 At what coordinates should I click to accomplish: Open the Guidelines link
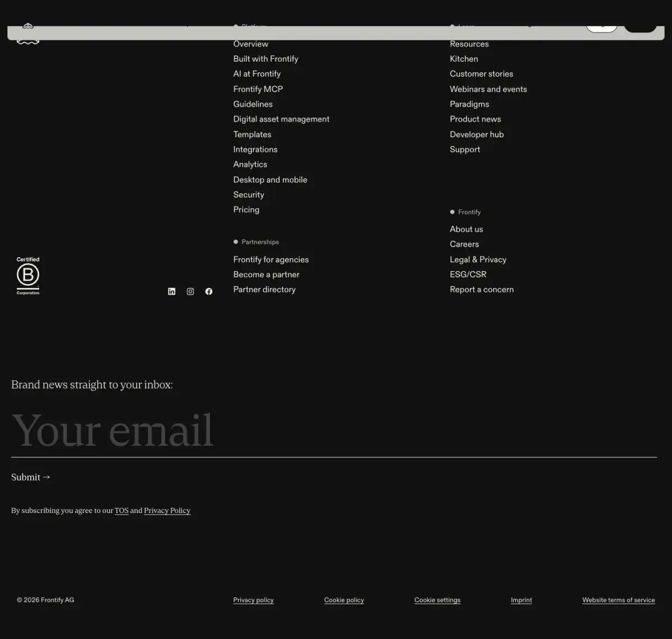(x=253, y=104)
